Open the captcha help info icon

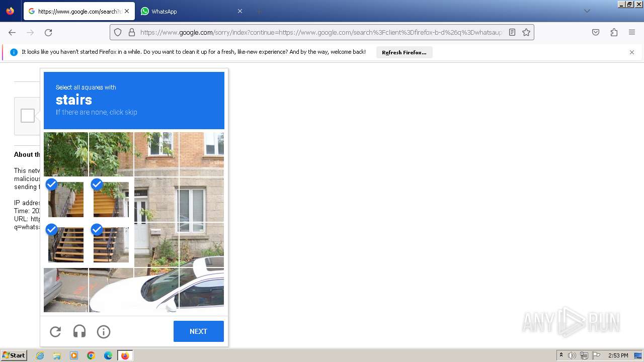[x=104, y=331]
